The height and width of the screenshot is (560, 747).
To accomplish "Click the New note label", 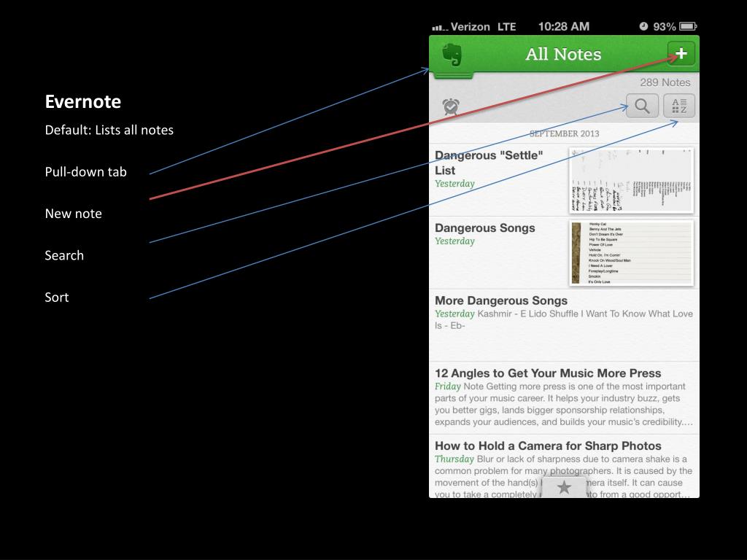I will pyautogui.click(x=74, y=214).
